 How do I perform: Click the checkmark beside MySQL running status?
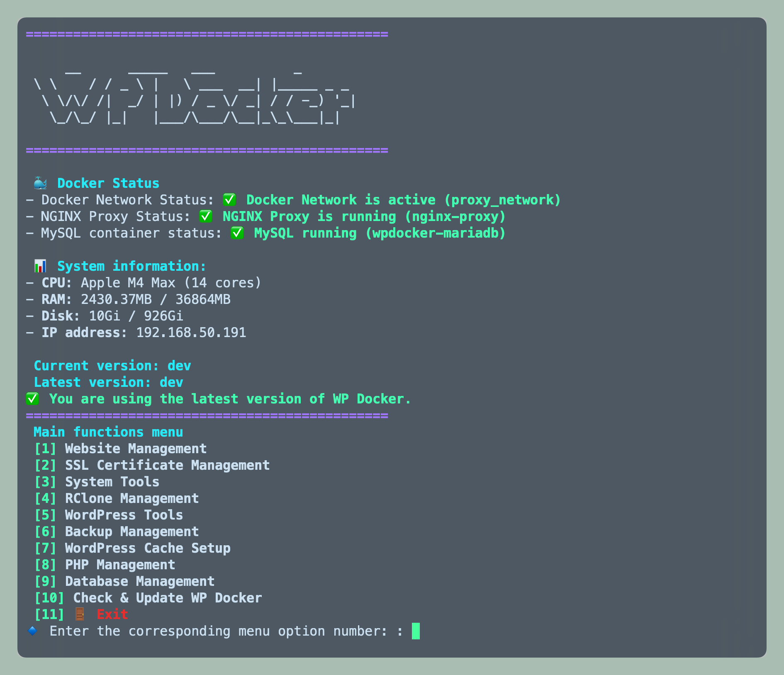tap(236, 233)
